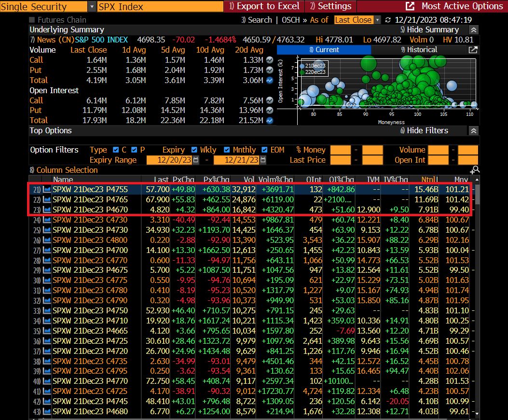Click calendar icon for 12/20/23 expiry start
This screenshot has height=420, width=508.
tap(196, 160)
